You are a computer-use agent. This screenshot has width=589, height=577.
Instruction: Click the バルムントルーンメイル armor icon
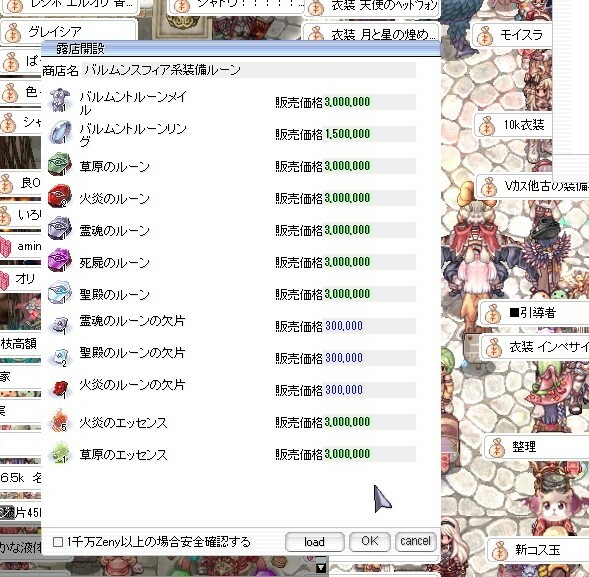tap(60, 100)
